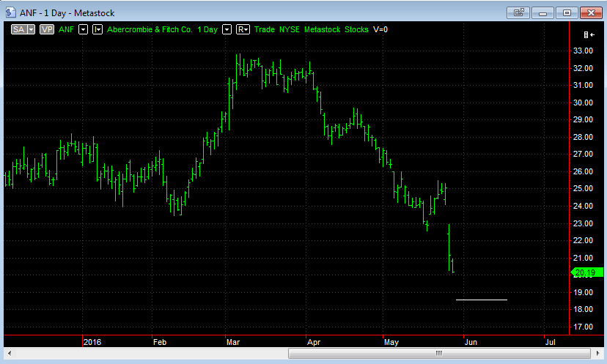Viewport: 607px width, 364px height.
Task: Click the 17.00 price axis label
Action: coord(583,327)
